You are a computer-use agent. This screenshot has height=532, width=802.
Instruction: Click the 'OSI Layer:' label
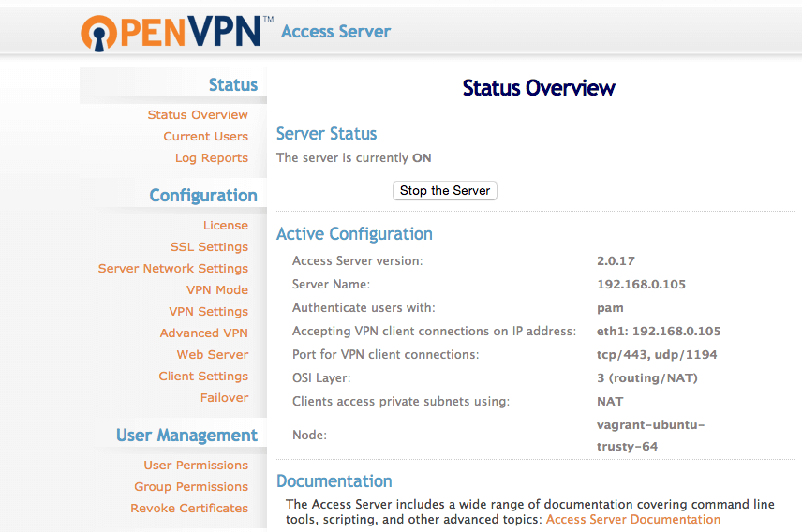pos(321,378)
